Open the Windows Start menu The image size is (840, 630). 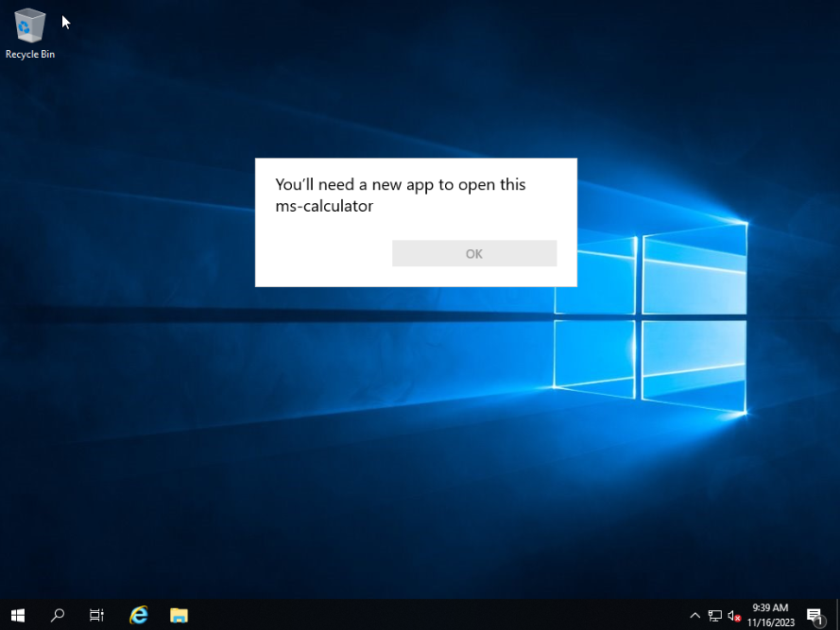tap(18, 615)
